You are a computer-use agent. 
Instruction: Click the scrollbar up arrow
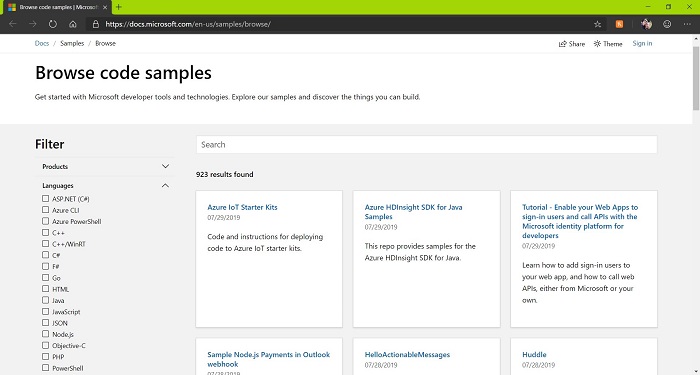pyautogui.click(x=696, y=39)
